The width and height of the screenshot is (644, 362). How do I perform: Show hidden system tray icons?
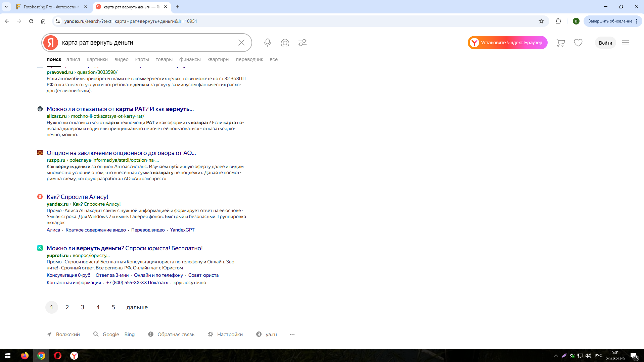556,356
